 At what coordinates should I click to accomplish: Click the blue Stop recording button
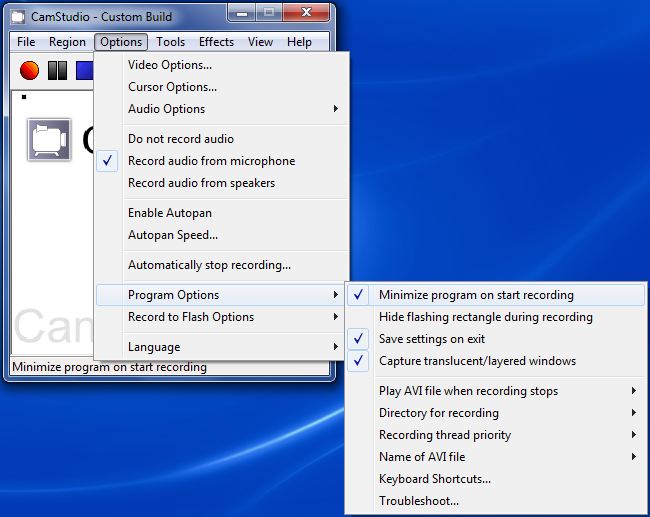[85, 70]
